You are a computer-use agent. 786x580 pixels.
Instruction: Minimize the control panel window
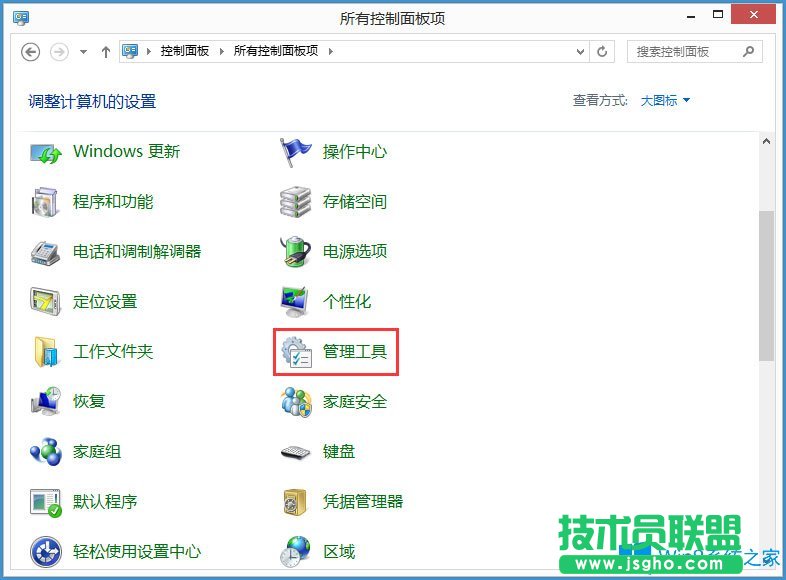pos(691,16)
